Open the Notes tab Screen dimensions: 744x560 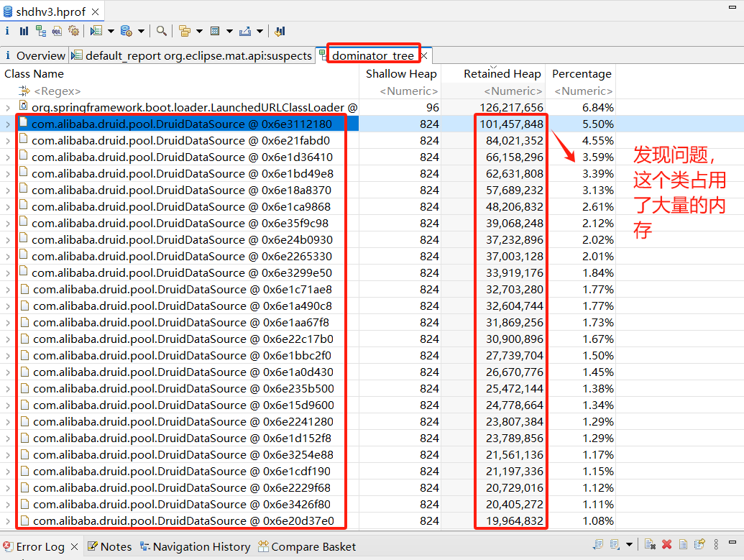(x=110, y=547)
